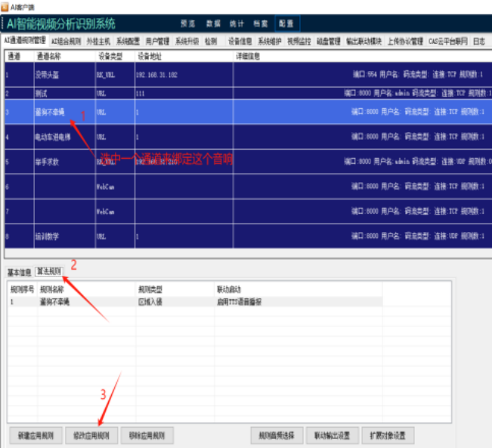Click the 规则名称 column header

click(52, 289)
